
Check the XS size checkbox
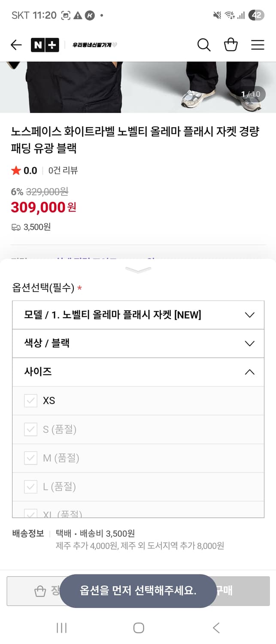(x=30, y=401)
